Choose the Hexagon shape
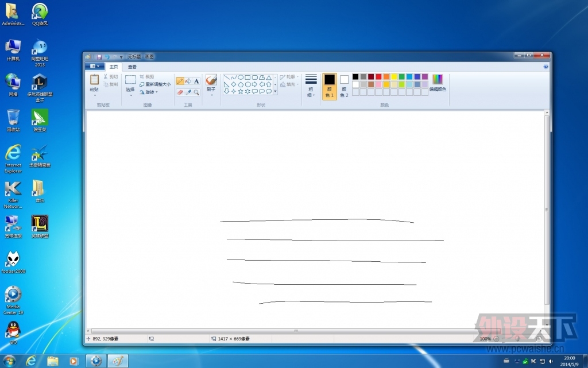Screen dimensions: 588x368 click(x=247, y=84)
